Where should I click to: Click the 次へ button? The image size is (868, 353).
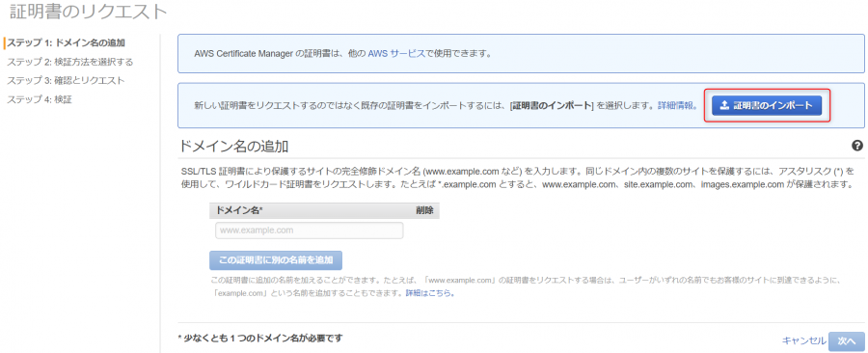click(x=847, y=341)
